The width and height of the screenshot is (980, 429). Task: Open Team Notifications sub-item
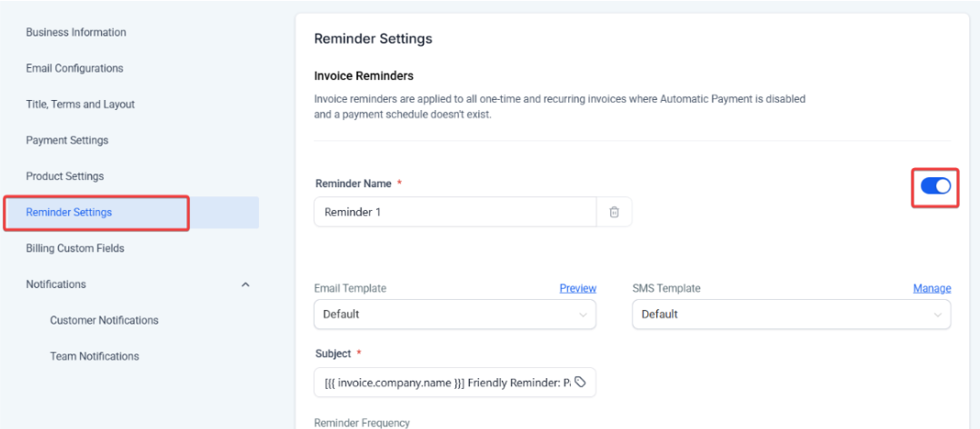tap(95, 356)
